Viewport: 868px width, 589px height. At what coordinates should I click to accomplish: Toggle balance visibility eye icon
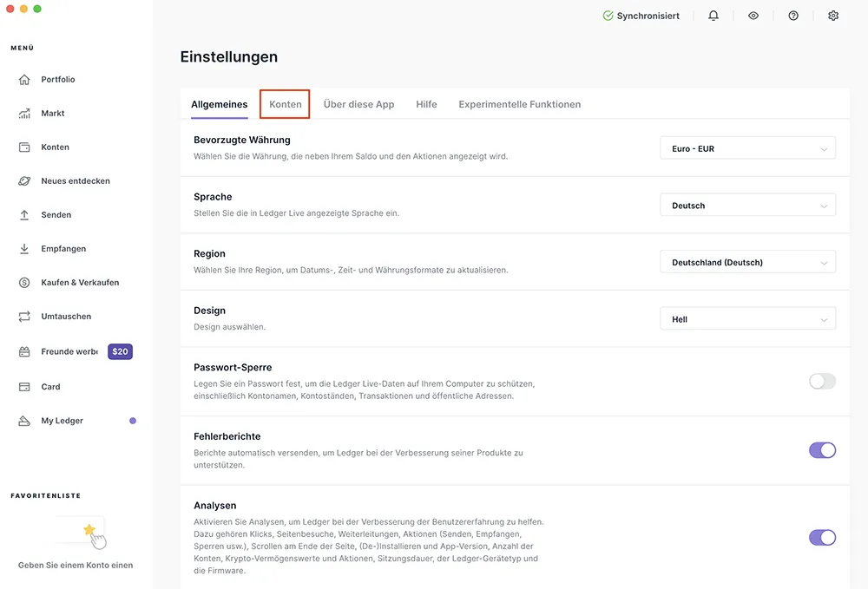coord(753,16)
